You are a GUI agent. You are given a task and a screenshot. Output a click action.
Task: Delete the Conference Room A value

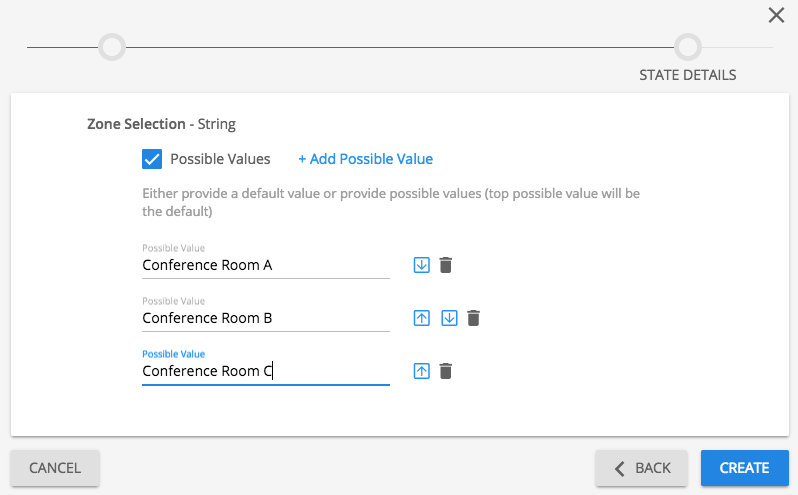click(x=446, y=265)
